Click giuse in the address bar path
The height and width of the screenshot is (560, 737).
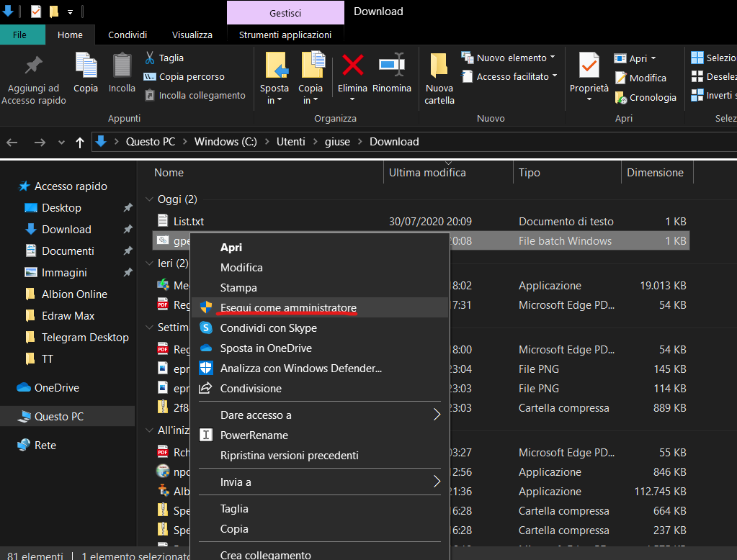click(x=337, y=142)
